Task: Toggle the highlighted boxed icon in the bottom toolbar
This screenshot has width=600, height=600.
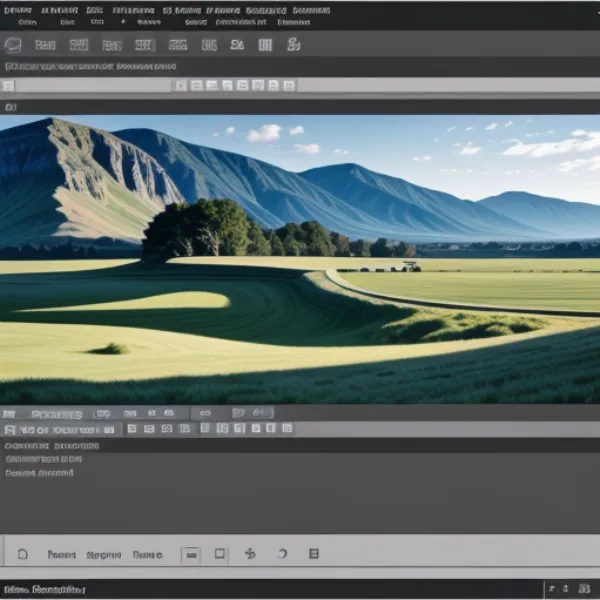Action: click(191, 554)
